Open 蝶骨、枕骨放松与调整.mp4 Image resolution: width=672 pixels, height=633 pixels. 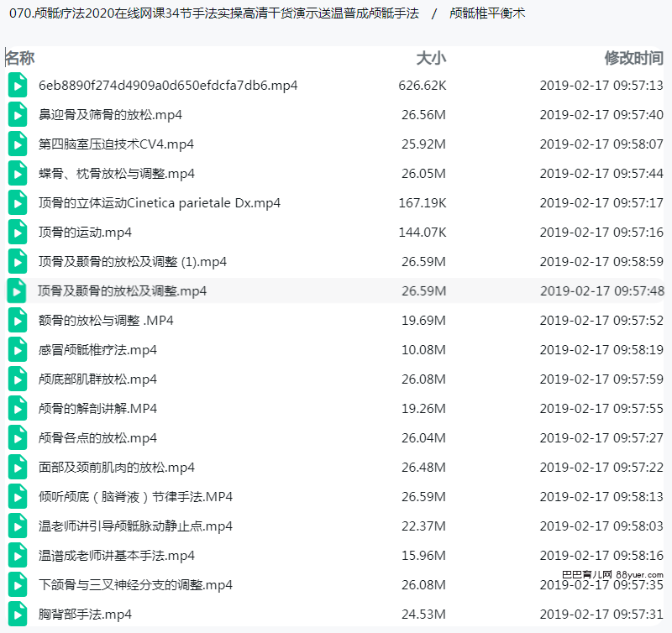pyautogui.click(x=117, y=174)
